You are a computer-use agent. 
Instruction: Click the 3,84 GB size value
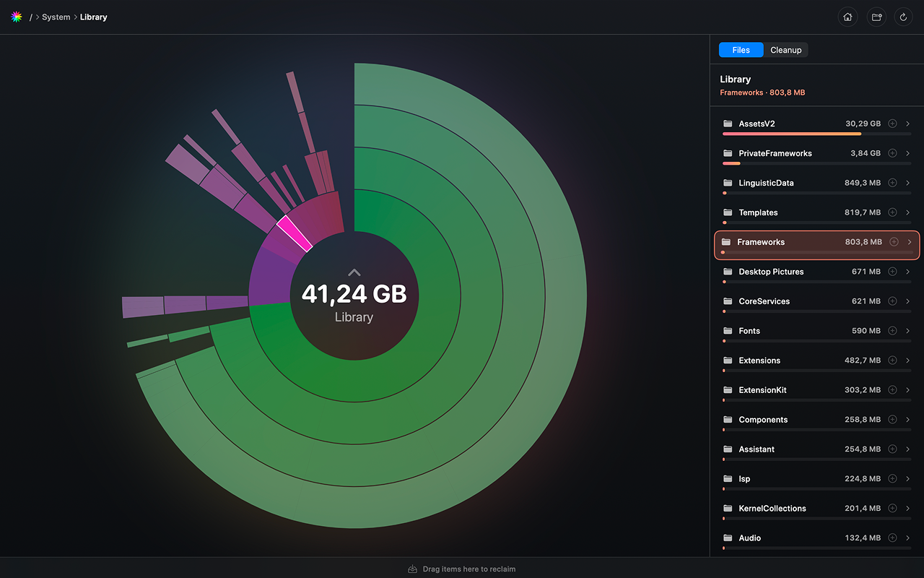point(866,153)
